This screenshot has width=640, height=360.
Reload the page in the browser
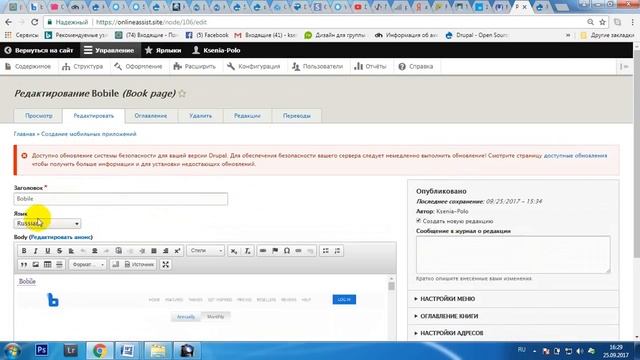pos(35,22)
